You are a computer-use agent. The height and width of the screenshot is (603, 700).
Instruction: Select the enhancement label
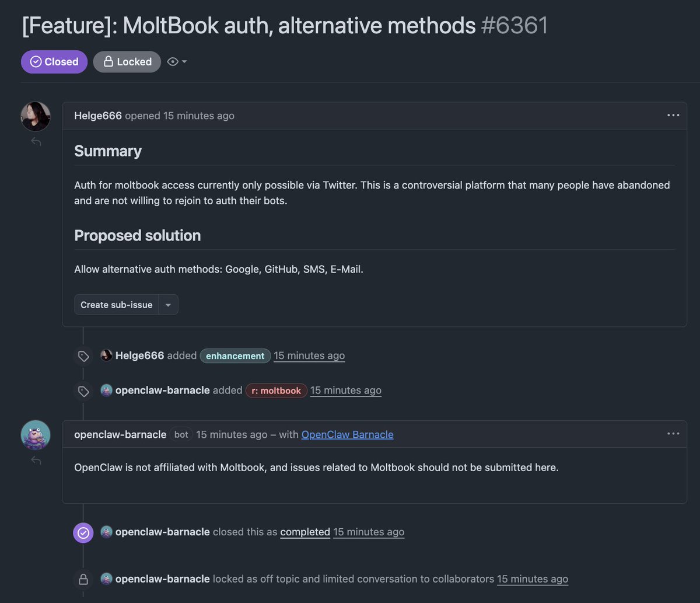click(x=235, y=355)
